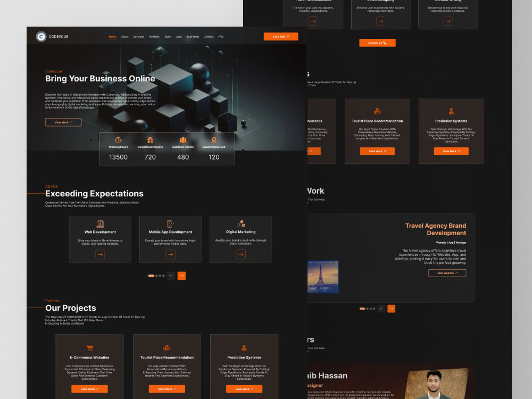Viewport: 532px width, 399px height.
Task: Click Tourist Place Recommendation icon, left page
Action: 167,347
